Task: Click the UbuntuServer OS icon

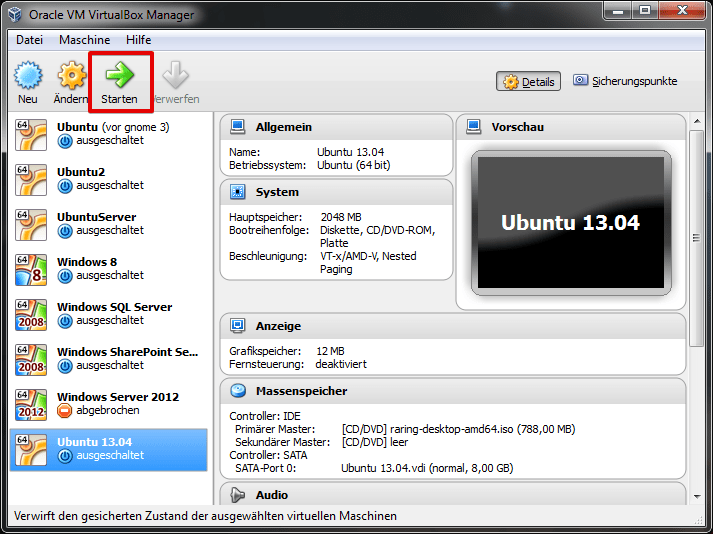Action: click(31, 225)
